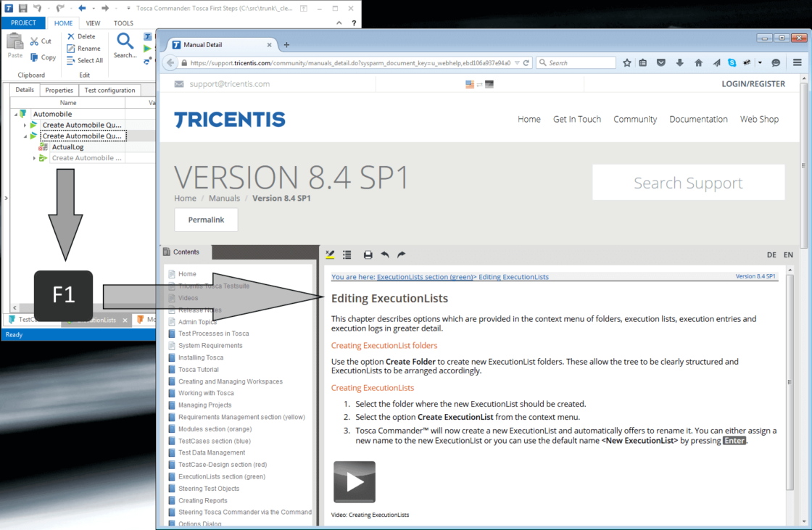Collapse the Automobile tree node
The image size is (812, 530).
tap(15, 114)
